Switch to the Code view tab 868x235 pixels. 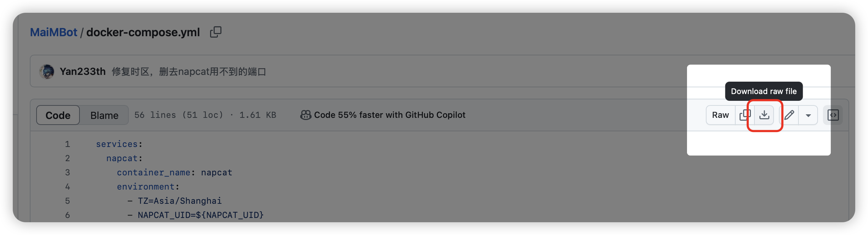[58, 115]
